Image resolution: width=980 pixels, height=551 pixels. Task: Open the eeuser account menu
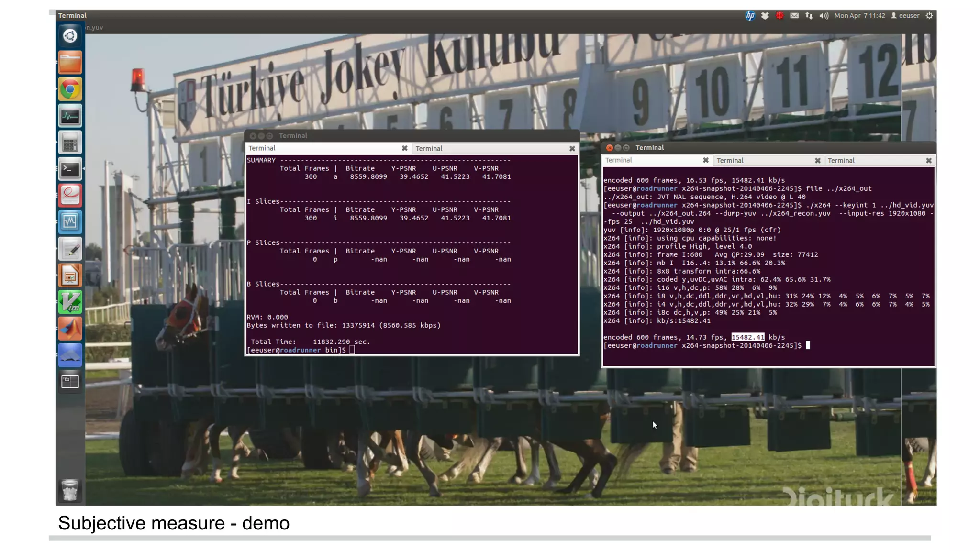click(905, 16)
